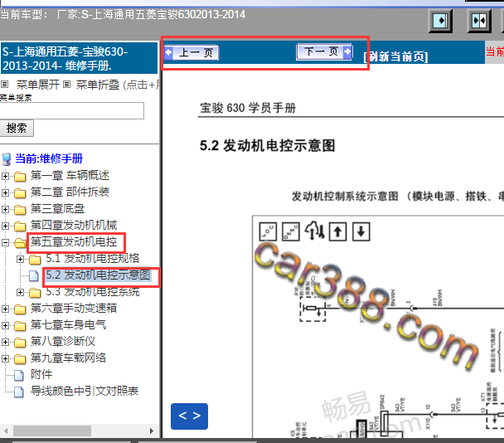Expand 第一章 车辆概述 tree node
Screen dimensions: 504x443
point(5,176)
